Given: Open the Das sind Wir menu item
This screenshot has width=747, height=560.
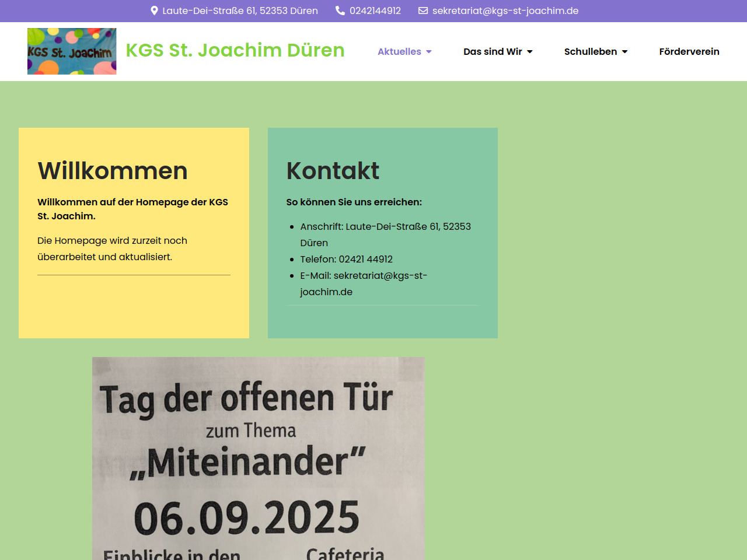Looking at the screenshot, I should click(x=493, y=51).
